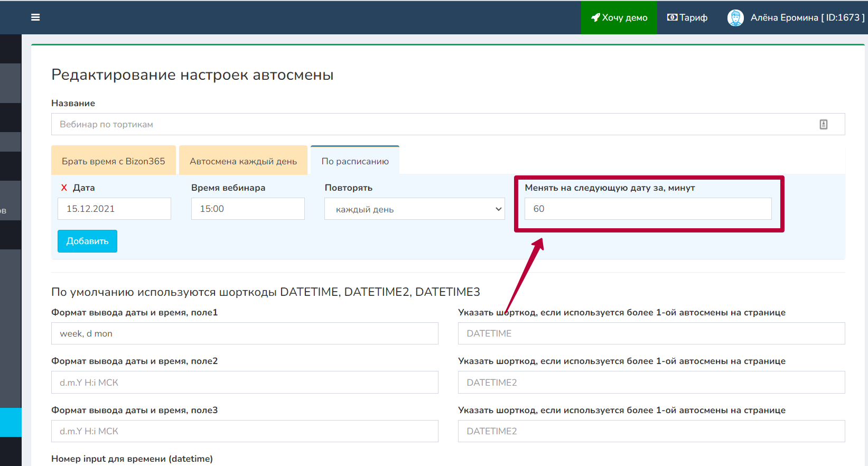
Task: Switch to Брать время с Bizon365 tab
Action: [x=113, y=161]
